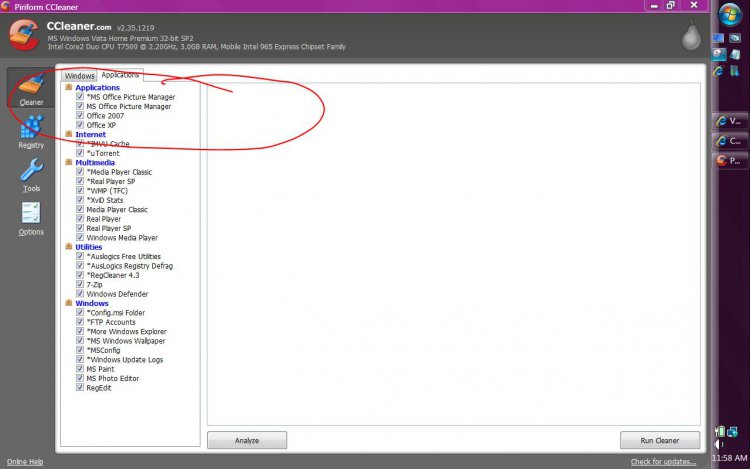The height and width of the screenshot is (469, 750).
Task: Select the Windows category heading in list
Action: (x=92, y=303)
